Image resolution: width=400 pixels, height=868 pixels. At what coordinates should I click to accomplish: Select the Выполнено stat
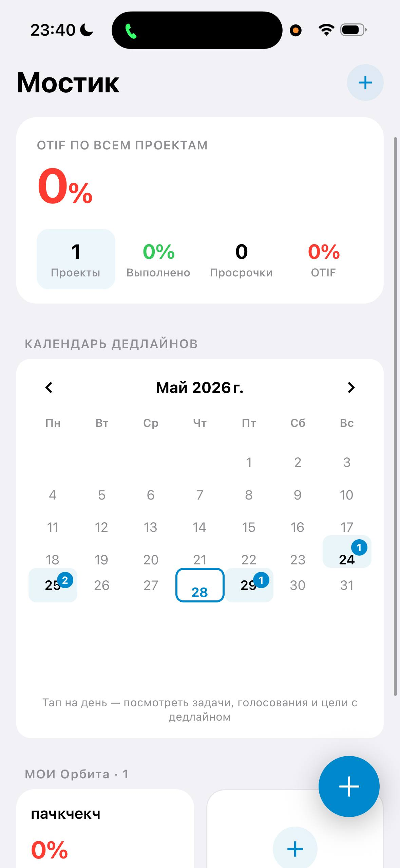(x=158, y=260)
